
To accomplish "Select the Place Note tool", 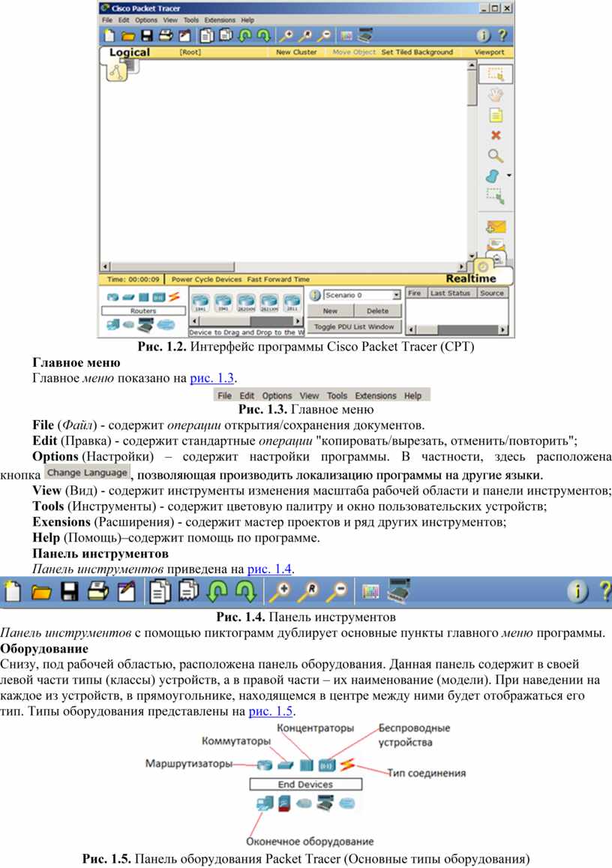I will [495, 115].
